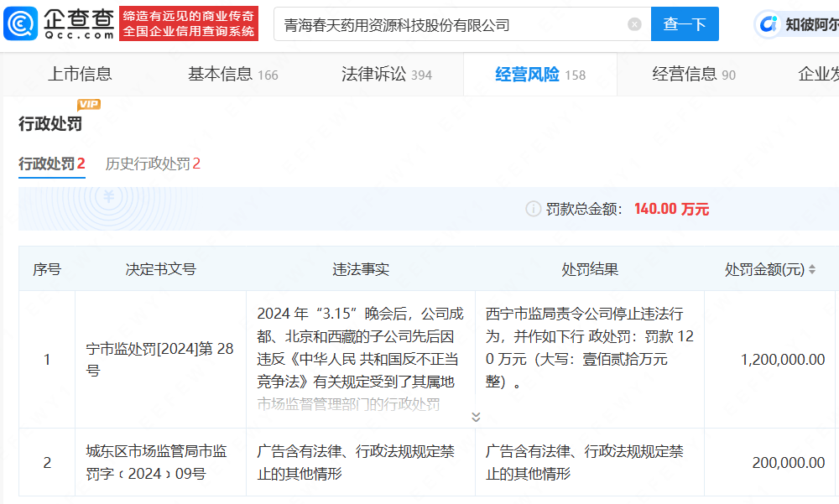Select the 经营风险 tab
The width and height of the screenshot is (839, 504).
[x=540, y=75]
